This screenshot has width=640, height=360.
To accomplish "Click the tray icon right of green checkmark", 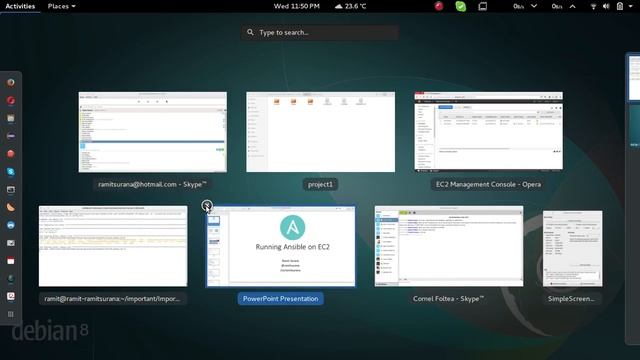I will pyautogui.click(x=483, y=6).
